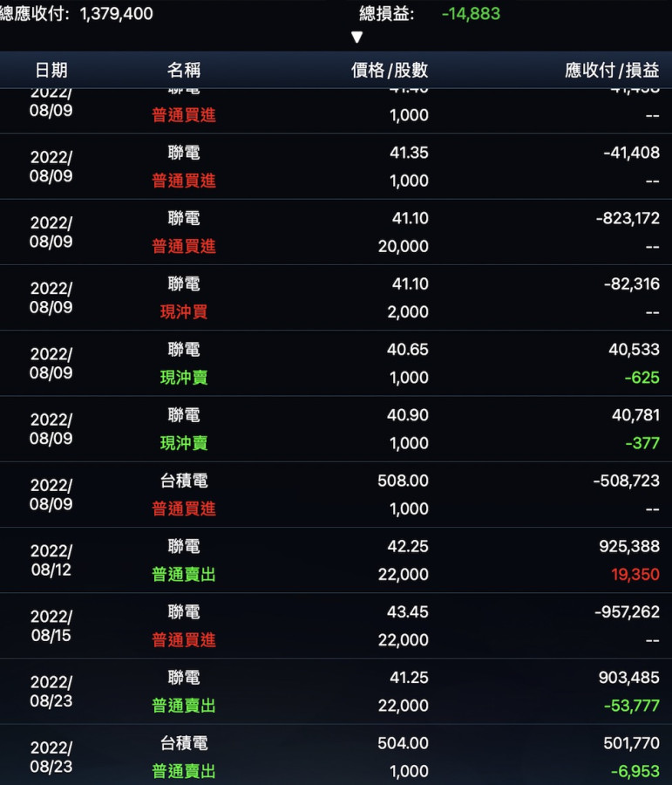Sort by the 名稱 column header

(183, 71)
